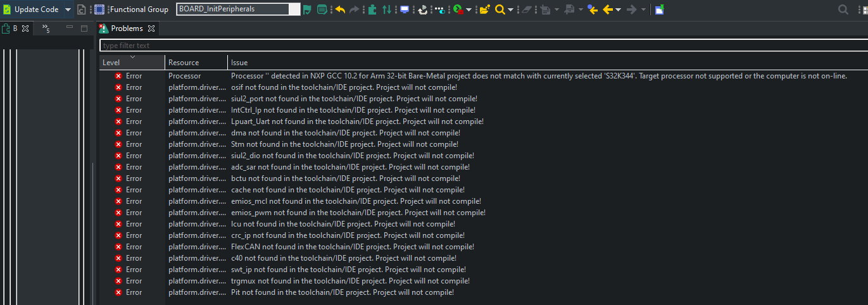Click the C source file icon
Viewport: 868px width, 305px height.
point(82,9)
